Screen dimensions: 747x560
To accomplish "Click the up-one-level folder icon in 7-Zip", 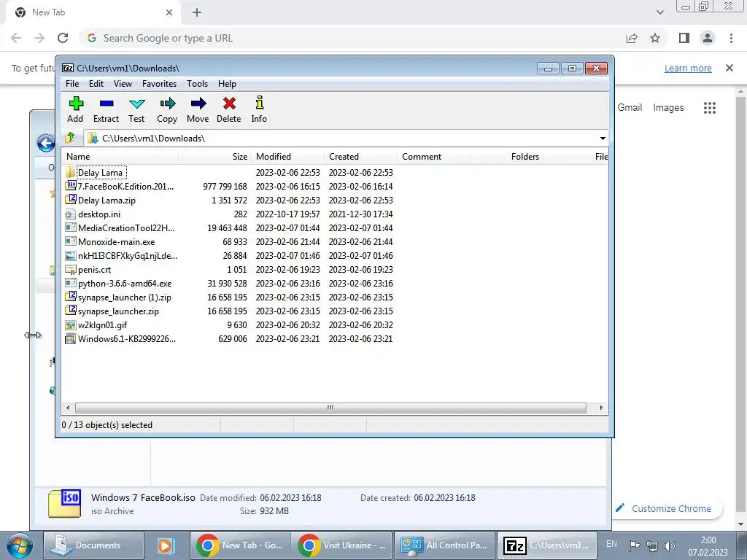I will coord(70,138).
